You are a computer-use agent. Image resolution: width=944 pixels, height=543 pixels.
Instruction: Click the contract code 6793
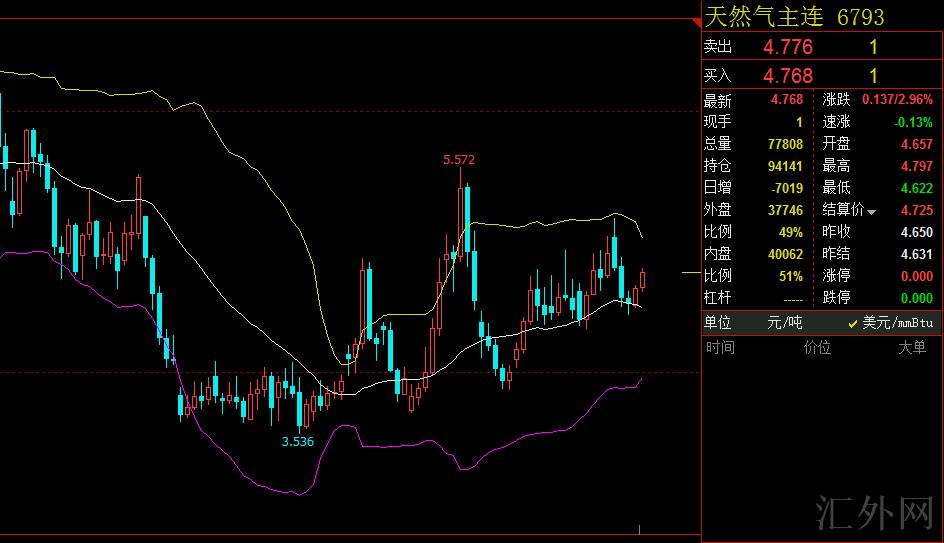(860, 17)
